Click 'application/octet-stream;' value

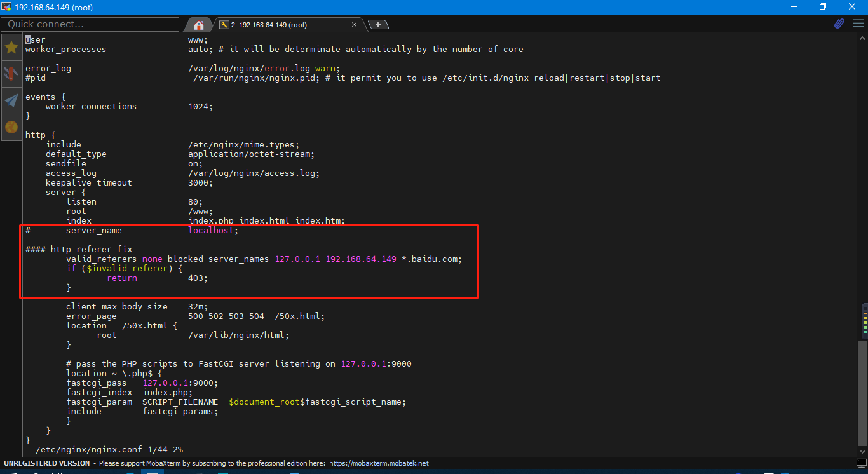[x=252, y=154]
